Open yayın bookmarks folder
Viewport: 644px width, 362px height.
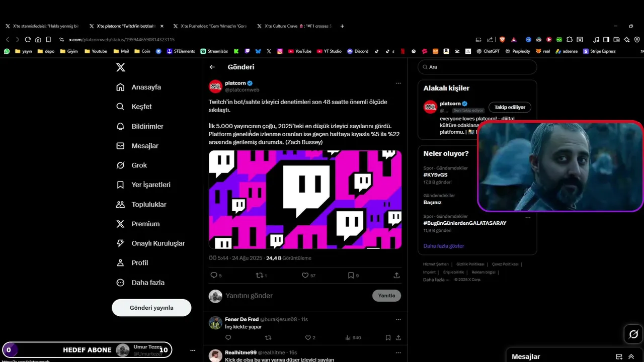24,51
